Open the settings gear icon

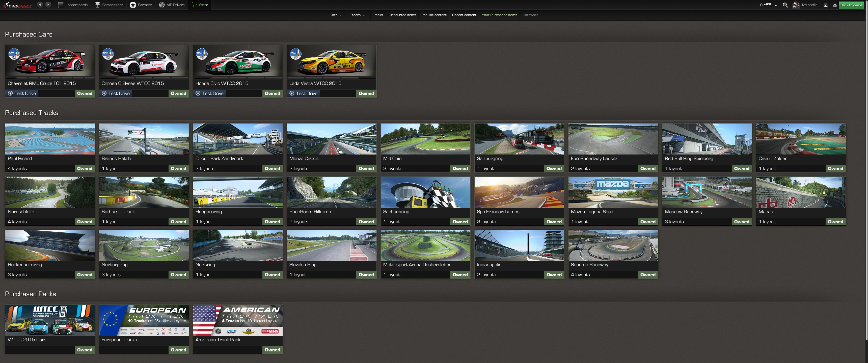coord(835,5)
